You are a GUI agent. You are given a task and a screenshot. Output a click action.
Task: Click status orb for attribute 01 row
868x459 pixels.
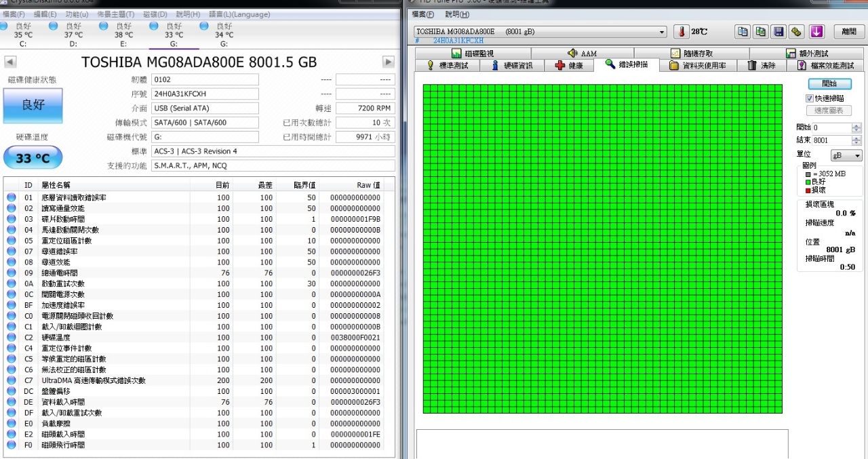pyautogui.click(x=12, y=198)
